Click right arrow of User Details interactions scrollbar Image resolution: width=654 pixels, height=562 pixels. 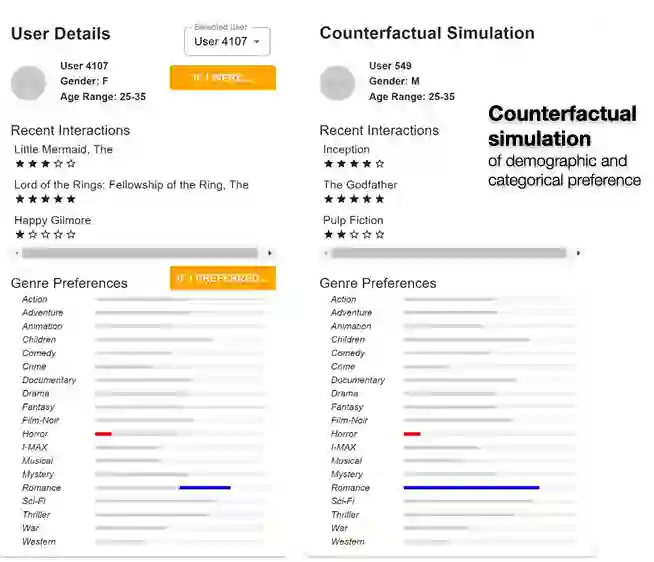pos(270,254)
